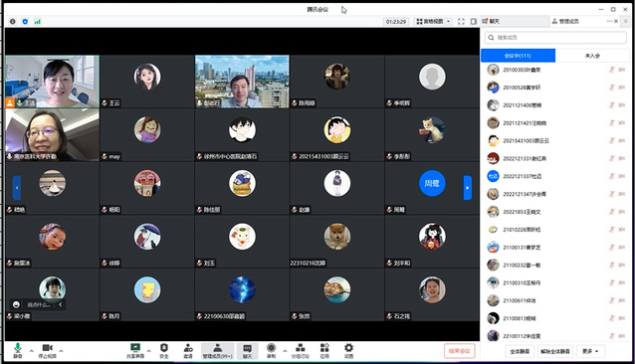Click the red 结束会议 button
Screen dimensions: 635x364
[459, 351]
